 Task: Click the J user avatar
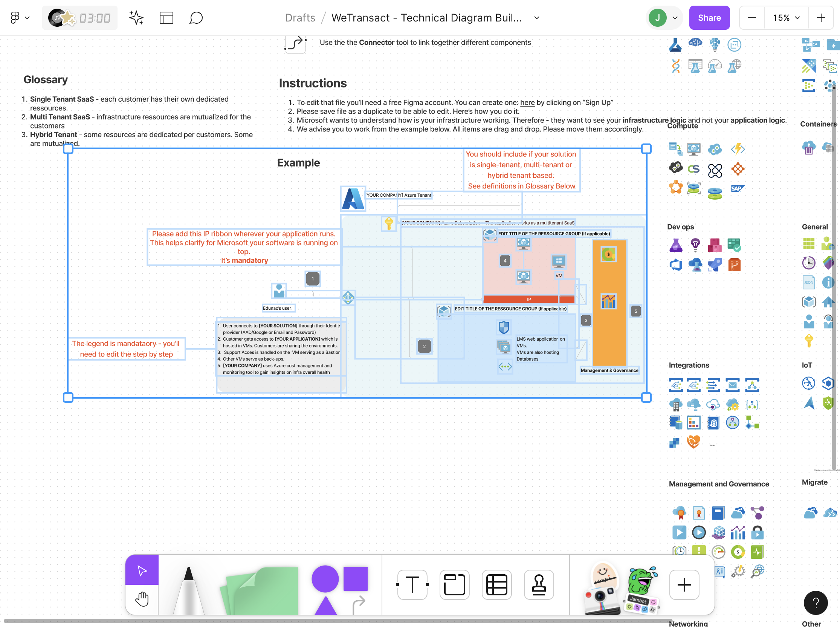658,18
